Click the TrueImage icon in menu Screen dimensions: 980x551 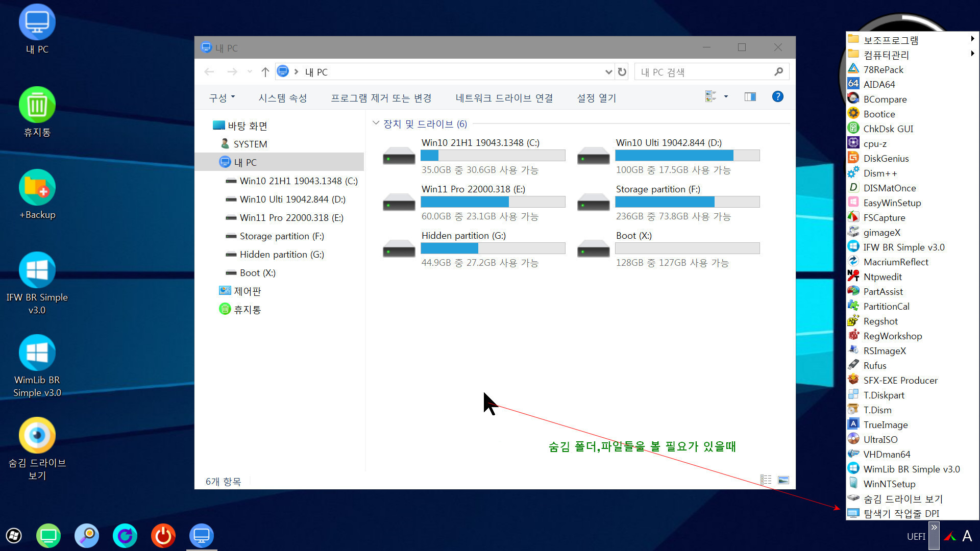(853, 424)
